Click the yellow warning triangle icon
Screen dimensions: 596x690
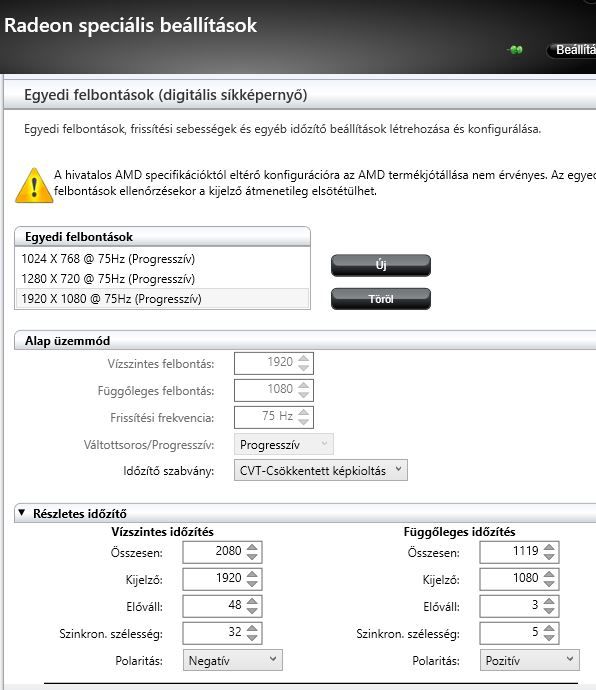(x=34, y=186)
